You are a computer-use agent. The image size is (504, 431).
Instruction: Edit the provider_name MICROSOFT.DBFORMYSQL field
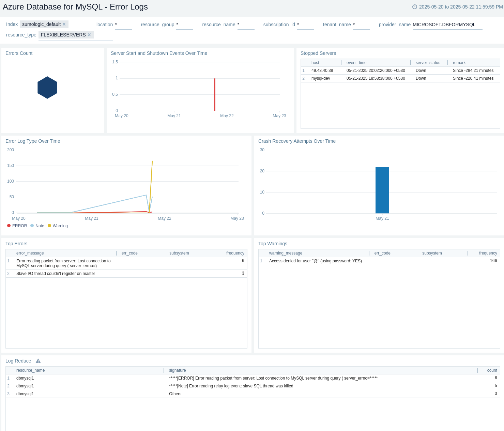(x=447, y=25)
